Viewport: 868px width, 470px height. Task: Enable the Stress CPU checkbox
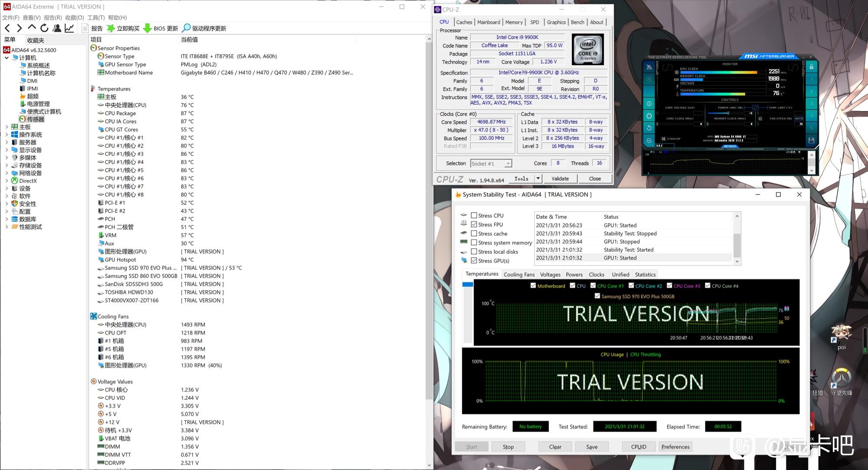click(474, 215)
